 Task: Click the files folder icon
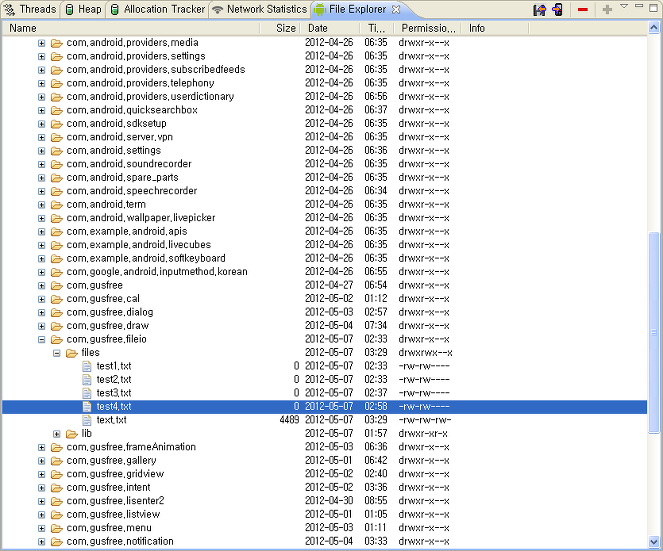tap(72, 353)
